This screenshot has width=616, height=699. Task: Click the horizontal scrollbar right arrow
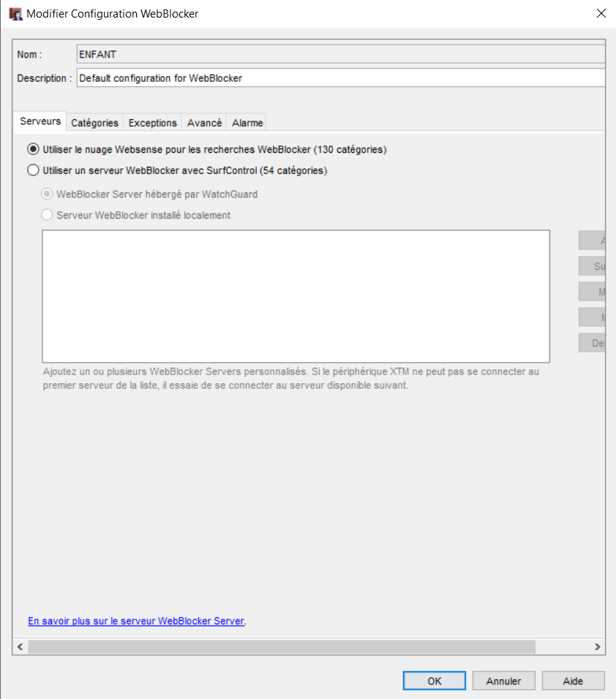(597, 646)
